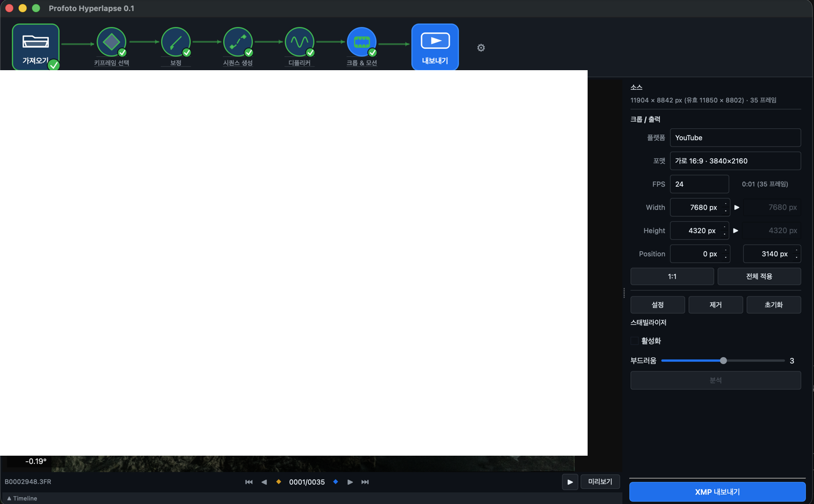Jump to first frame
Screen dimensions: 814x504
249,482
